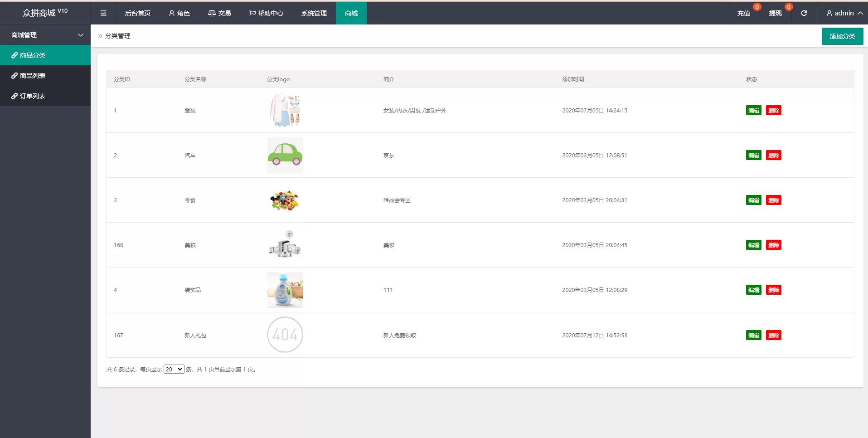Click the green car logo thumbnail

click(x=285, y=155)
